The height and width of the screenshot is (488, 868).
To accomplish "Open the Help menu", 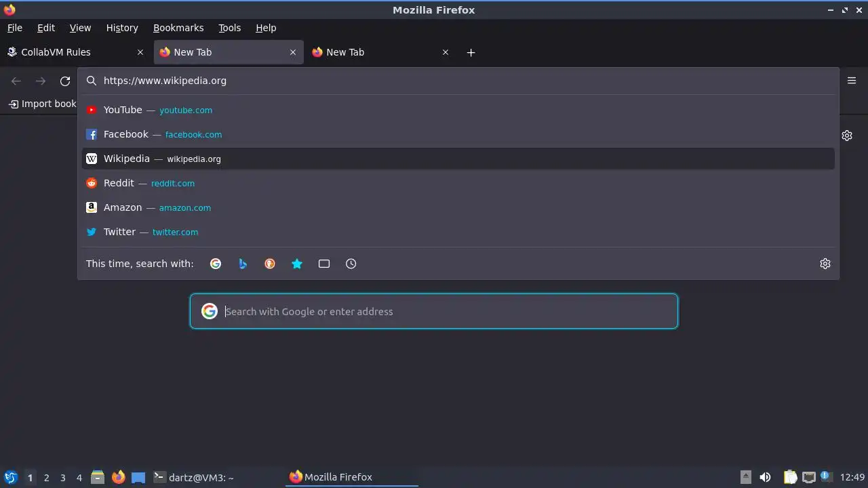I will pyautogui.click(x=266, y=28).
